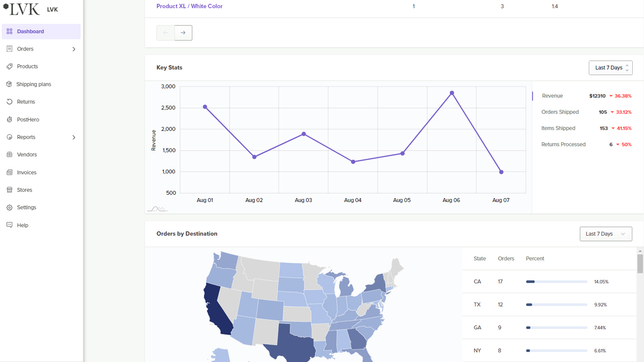The width and height of the screenshot is (644, 362).
Task: Click the destination table vertical scrollbar
Action: point(640,263)
